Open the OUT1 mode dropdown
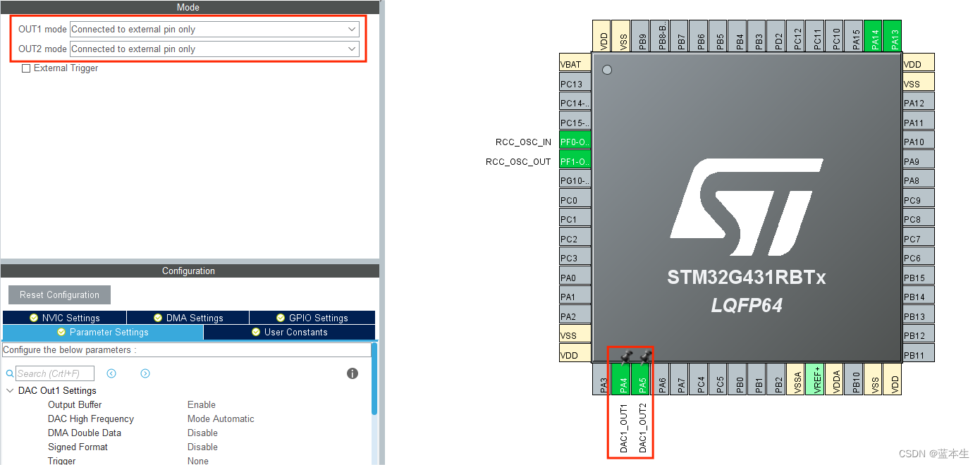Image resolution: width=980 pixels, height=465 pixels. 214,30
